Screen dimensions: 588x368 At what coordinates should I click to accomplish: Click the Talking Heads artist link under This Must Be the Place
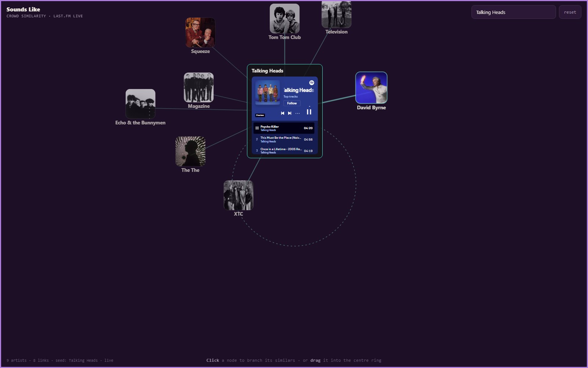pyautogui.click(x=268, y=142)
